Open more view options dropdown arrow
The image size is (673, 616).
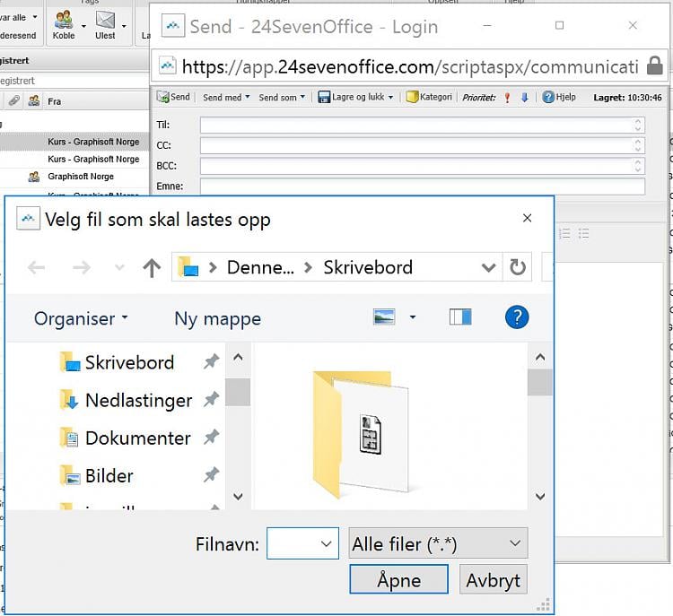tap(413, 317)
